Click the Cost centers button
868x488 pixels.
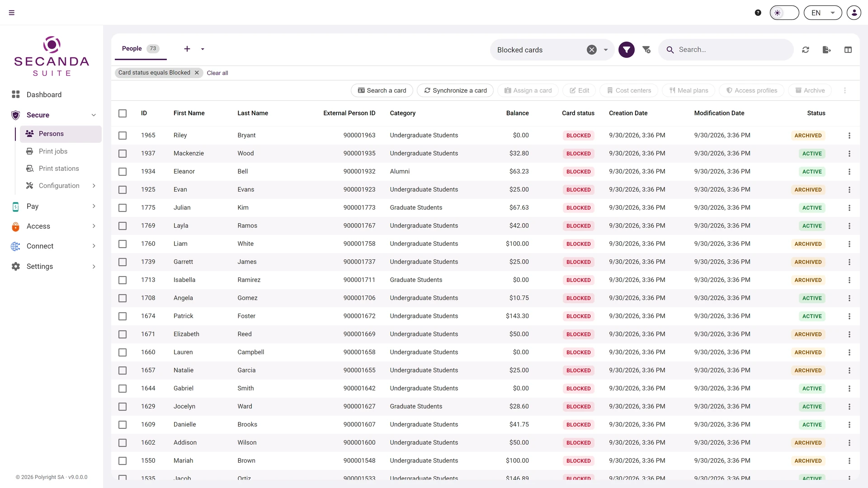point(629,90)
